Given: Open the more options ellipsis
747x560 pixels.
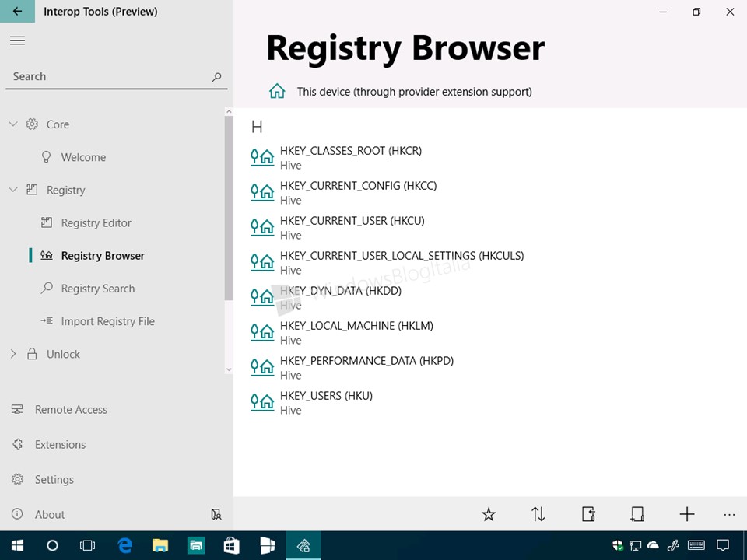Looking at the screenshot, I should click(729, 515).
